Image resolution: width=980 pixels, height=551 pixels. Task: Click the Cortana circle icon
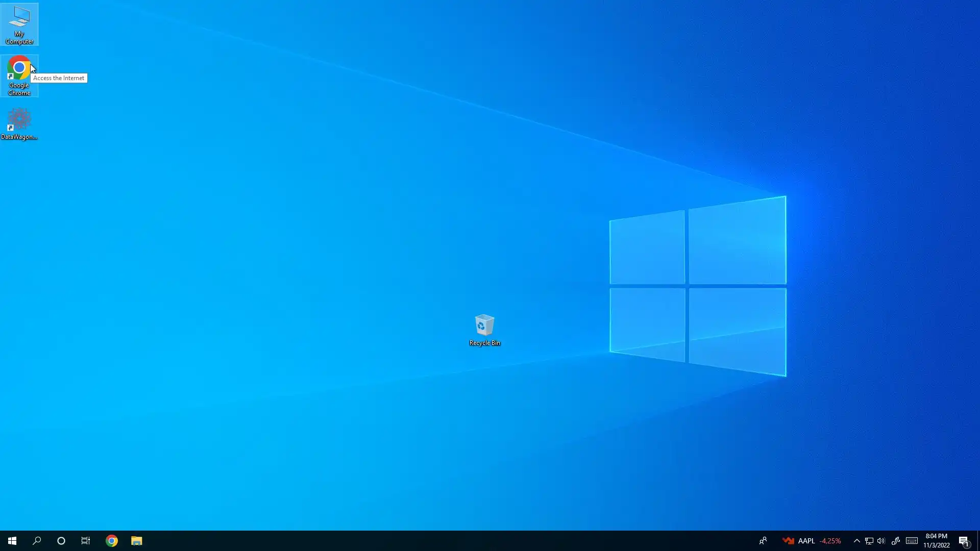tap(61, 541)
